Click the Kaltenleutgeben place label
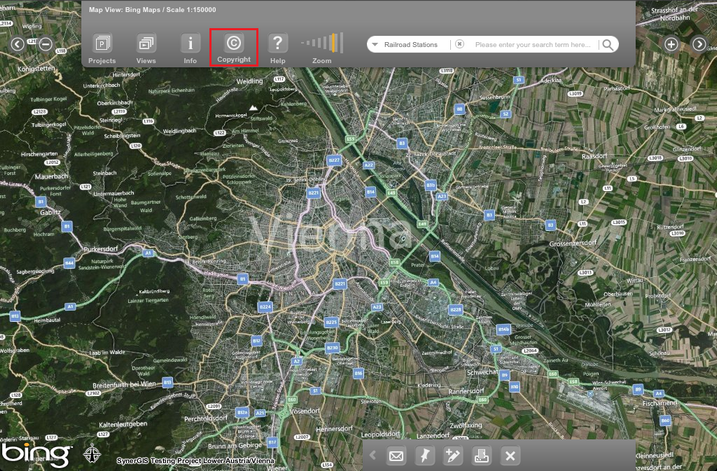 tap(123, 424)
